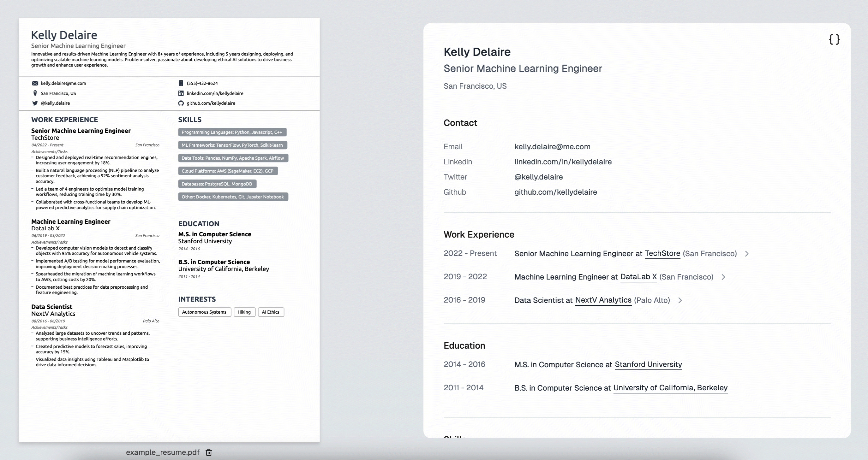Viewport: 868px width, 460px height.
Task: Click the github.com/kellydelaire contact value
Action: [555, 192]
